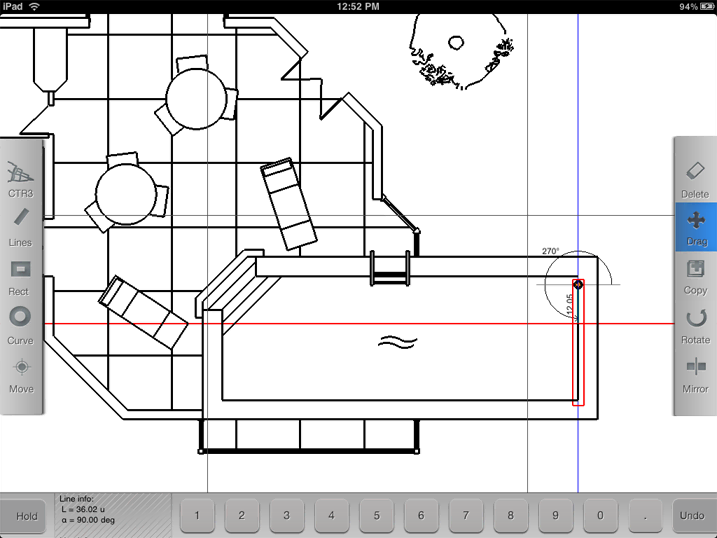The image size is (717, 538).
Task: Select the Mirror tool
Action: [696, 376]
